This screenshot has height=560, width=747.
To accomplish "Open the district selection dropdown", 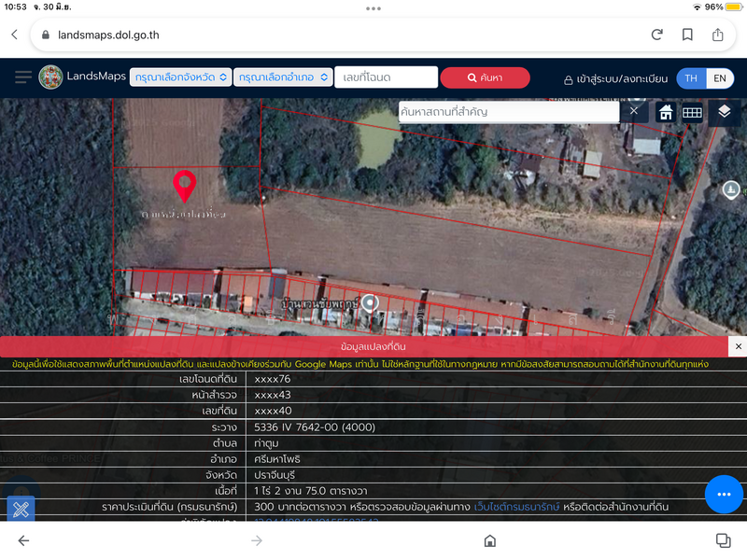I will pos(285,77).
